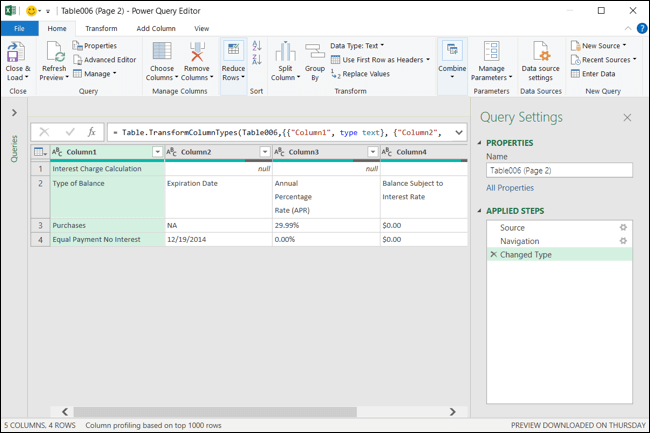
Task: Open the Add Column tab
Action: pyautogui.click(x=155, y=29)
